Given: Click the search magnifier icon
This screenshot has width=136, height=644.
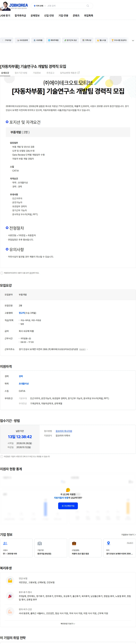Looking at the screenshot, I should point(88,6).
